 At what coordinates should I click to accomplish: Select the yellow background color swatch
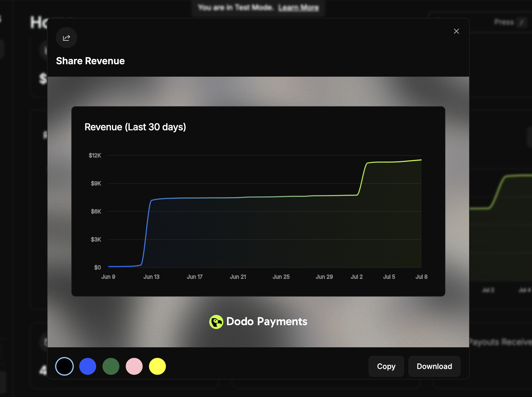click(x=157, y=366)
